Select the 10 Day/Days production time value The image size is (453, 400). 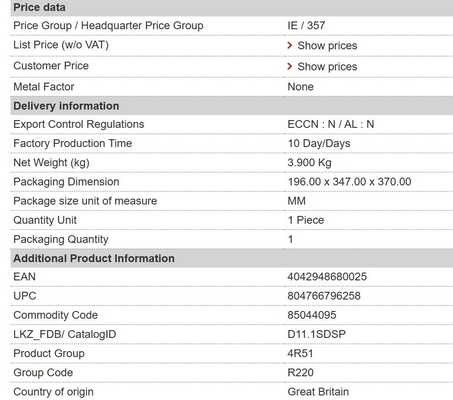click(x=319, y=143)
